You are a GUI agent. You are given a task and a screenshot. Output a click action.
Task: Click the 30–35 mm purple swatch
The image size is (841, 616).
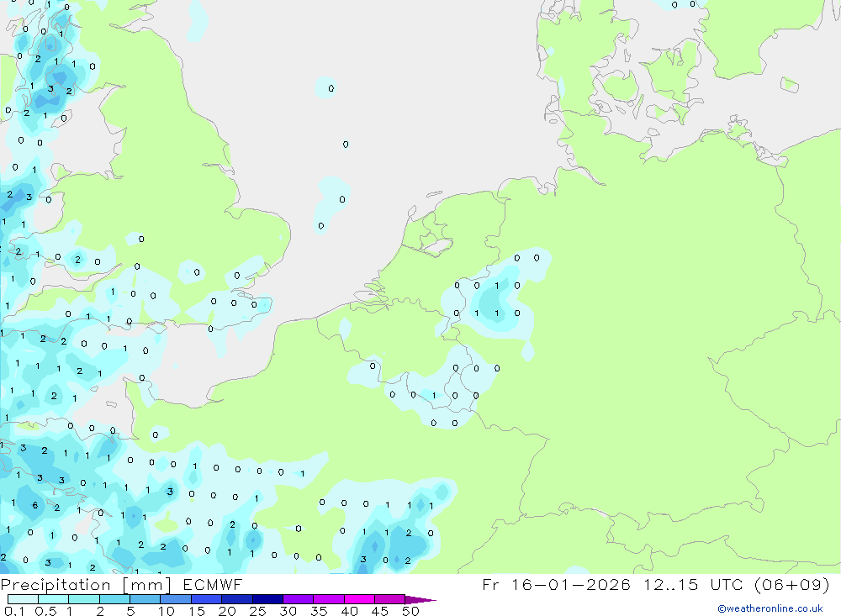(298, 599)
